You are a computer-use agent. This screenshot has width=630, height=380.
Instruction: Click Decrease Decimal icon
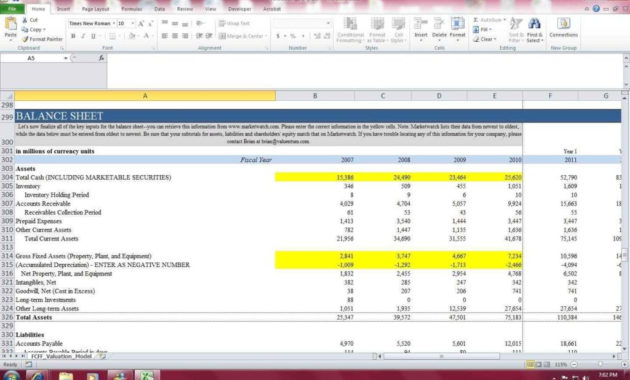point(327,36)
